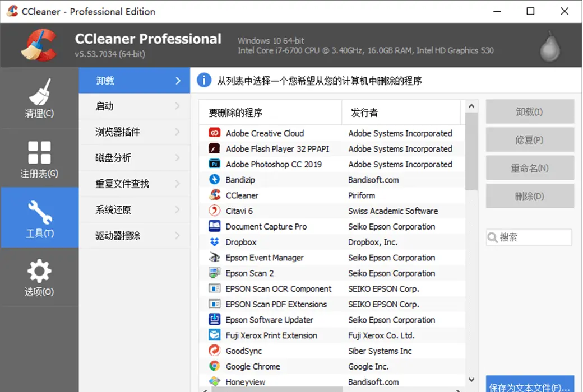Click EPSON Scan PDF EXtensions icon
The image size is (583, 392).
[x=214, y=304]
